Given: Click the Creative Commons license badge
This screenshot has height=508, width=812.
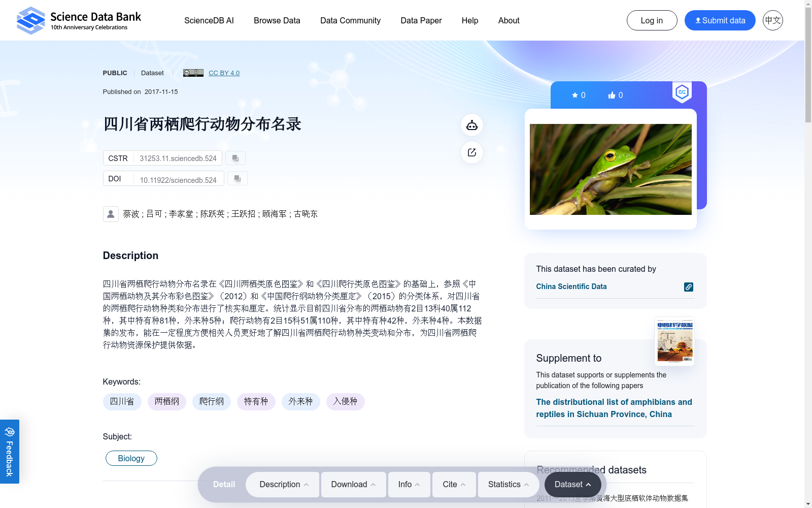Looking at the screenshot, I should (x=193, y=73).
